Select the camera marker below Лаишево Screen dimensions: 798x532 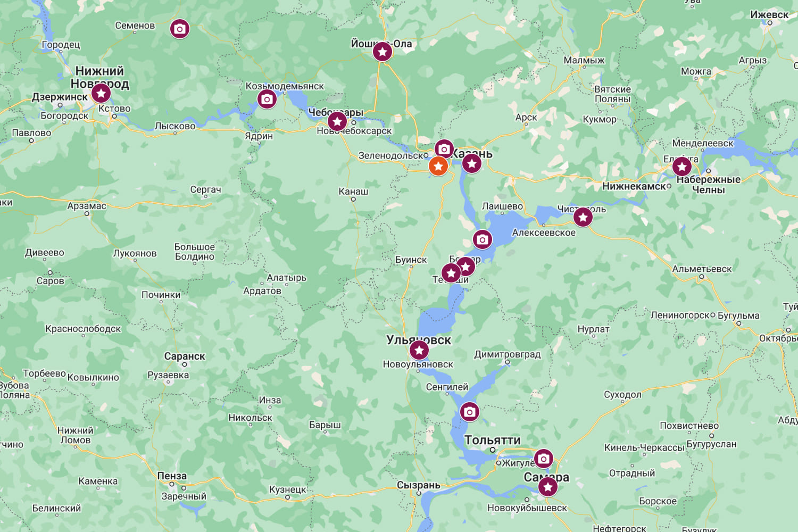click(x=483, y=239)
